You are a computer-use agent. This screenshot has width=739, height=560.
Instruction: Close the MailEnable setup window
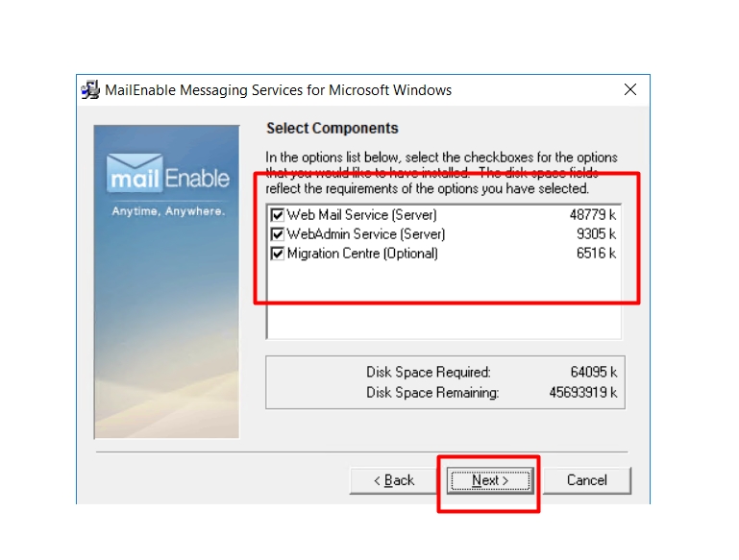click(x=630, y=90)
